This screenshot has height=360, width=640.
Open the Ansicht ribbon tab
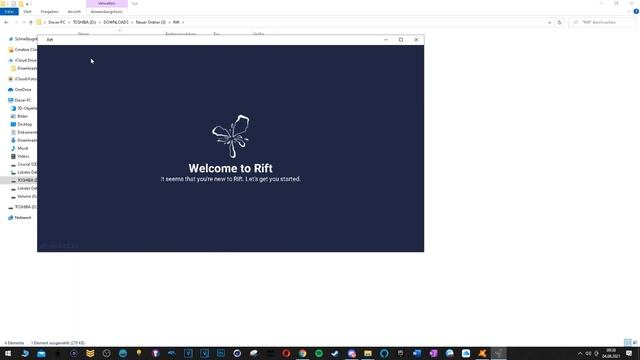[74, 11]
